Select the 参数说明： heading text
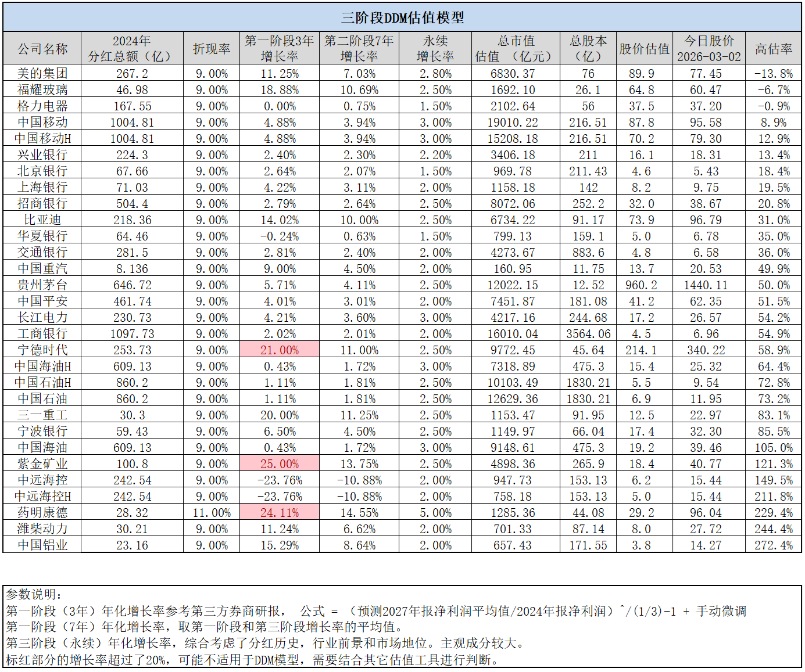The image size is (805, 672). coord(34,594)
